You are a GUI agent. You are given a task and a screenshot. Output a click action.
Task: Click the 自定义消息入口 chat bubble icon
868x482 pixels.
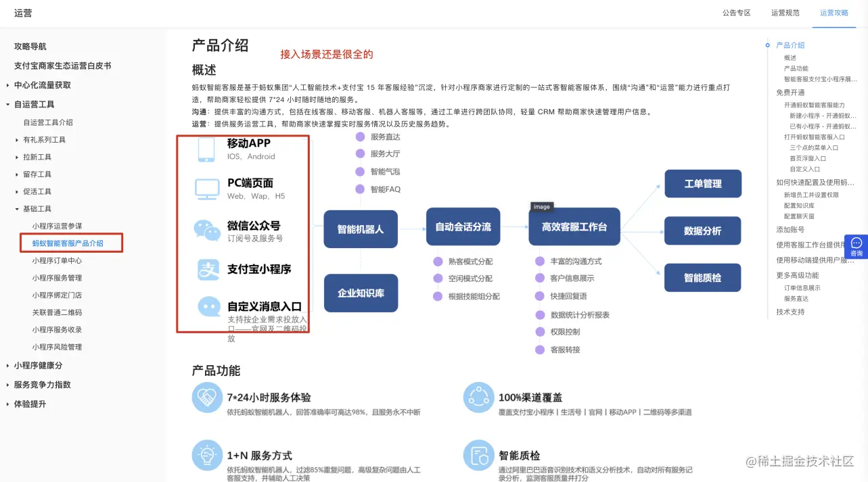[x=209, y=307]
